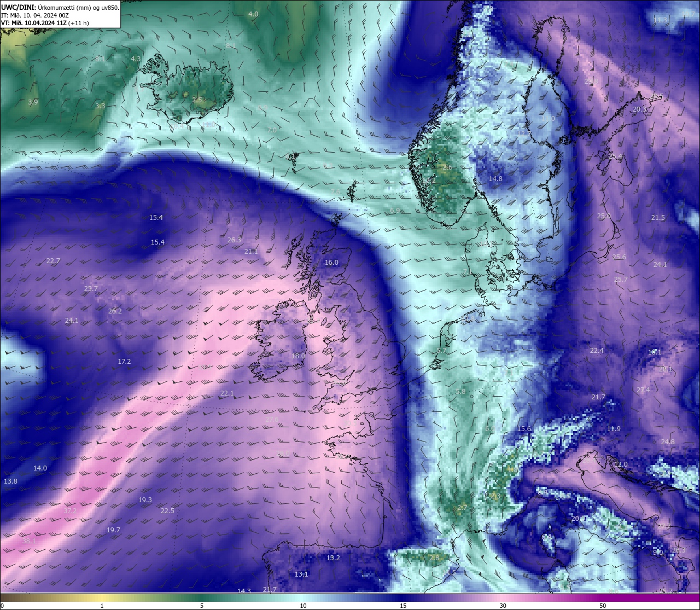Click the 21.5 value near the right edge
700x610 pixels.
658,218
